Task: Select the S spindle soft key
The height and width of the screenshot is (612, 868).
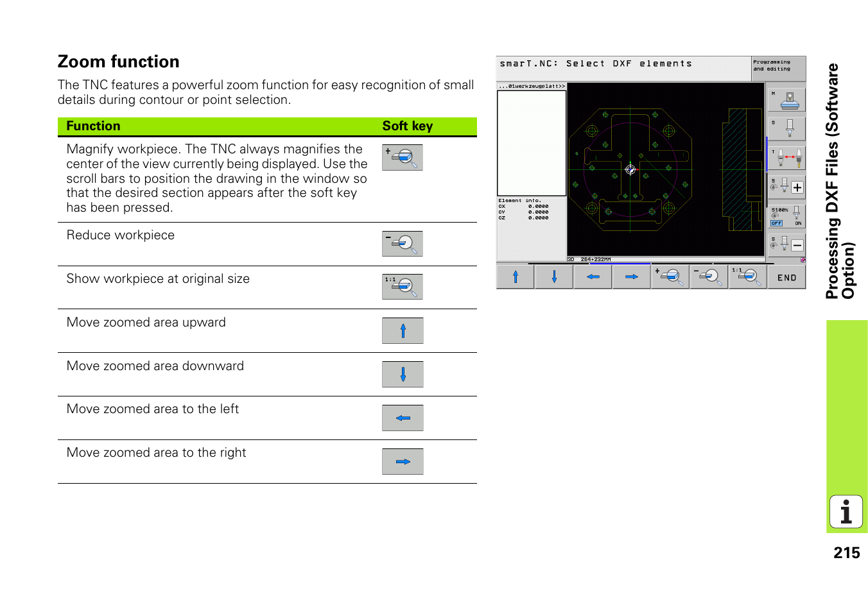Action: [x=787, y=128]
